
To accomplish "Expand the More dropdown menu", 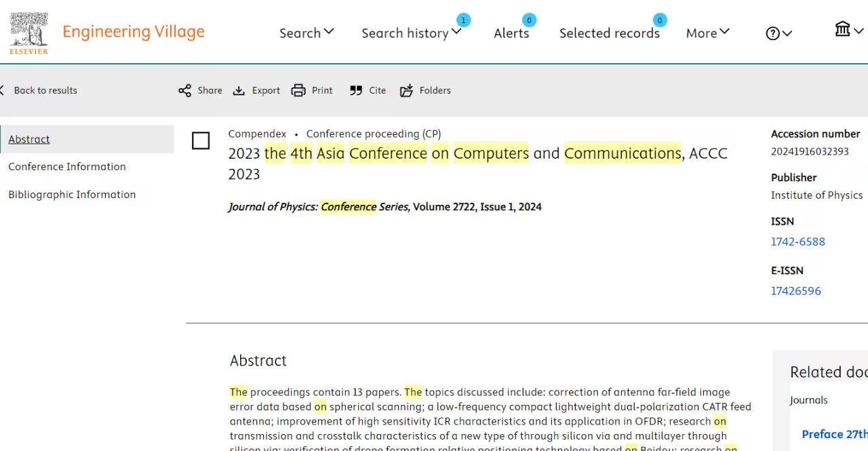I will [708, 33].
